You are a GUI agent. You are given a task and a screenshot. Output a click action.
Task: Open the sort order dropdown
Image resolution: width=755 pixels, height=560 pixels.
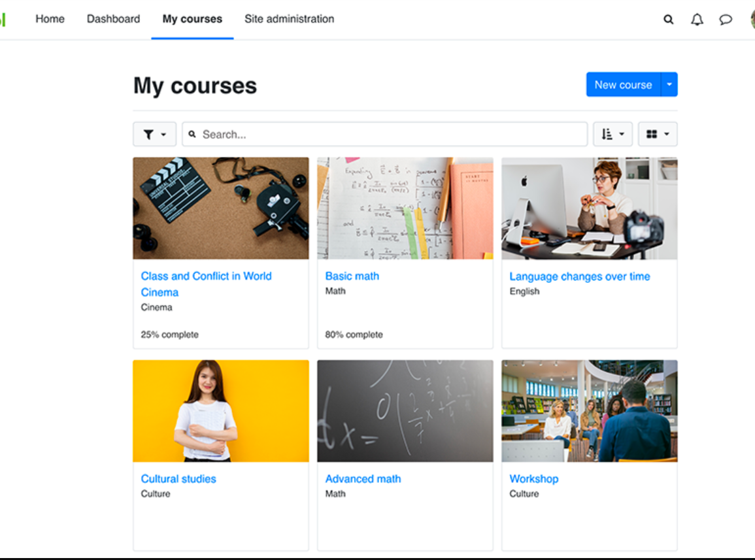[x=612, y=135]
